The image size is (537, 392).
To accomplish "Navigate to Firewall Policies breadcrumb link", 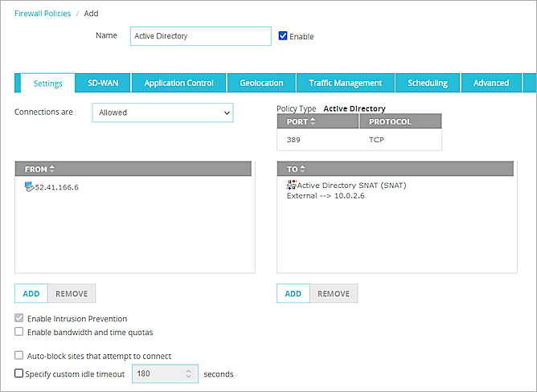I will coord(43,14).
